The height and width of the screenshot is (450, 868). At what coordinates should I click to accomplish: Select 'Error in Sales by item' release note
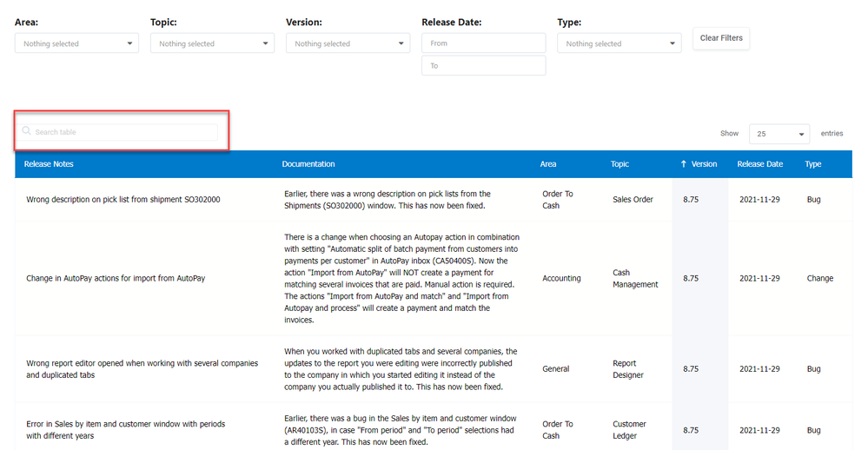pyautogui.click(x=126, y=430)
